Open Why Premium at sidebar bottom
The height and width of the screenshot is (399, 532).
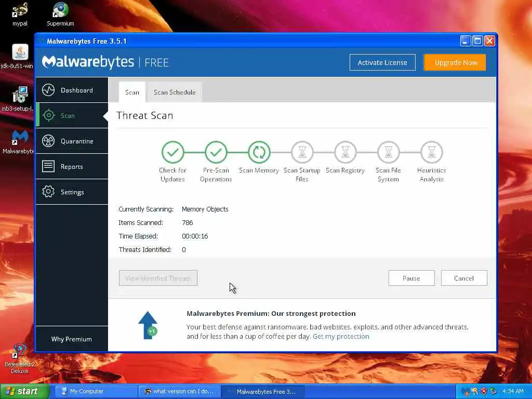(x=72, y=339)
